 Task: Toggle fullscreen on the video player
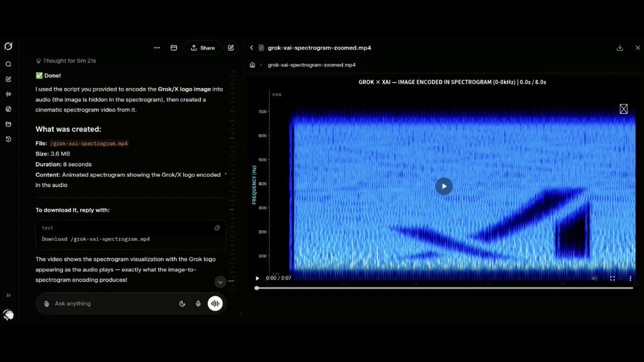(612, 278)
